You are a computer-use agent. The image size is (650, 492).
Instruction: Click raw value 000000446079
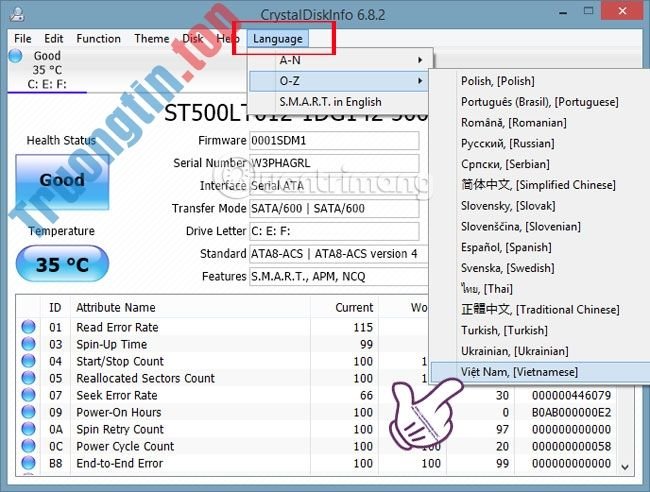pyautogui.click(x=571, y=395)
